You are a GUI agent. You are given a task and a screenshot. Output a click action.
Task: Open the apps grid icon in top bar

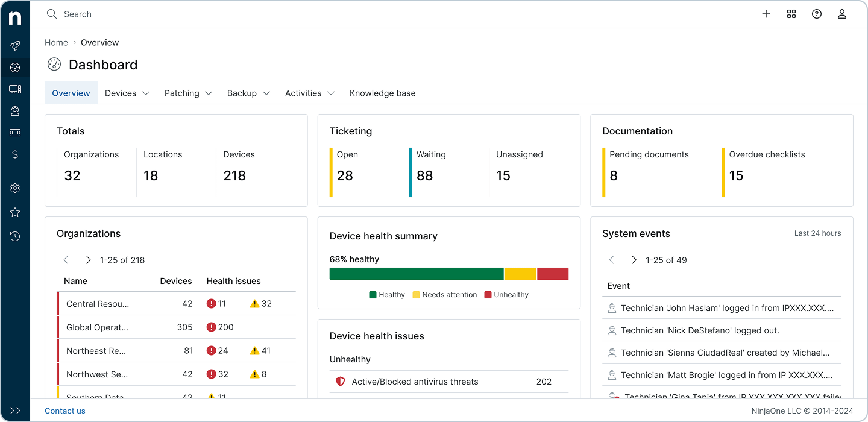(x=791, y=14)
